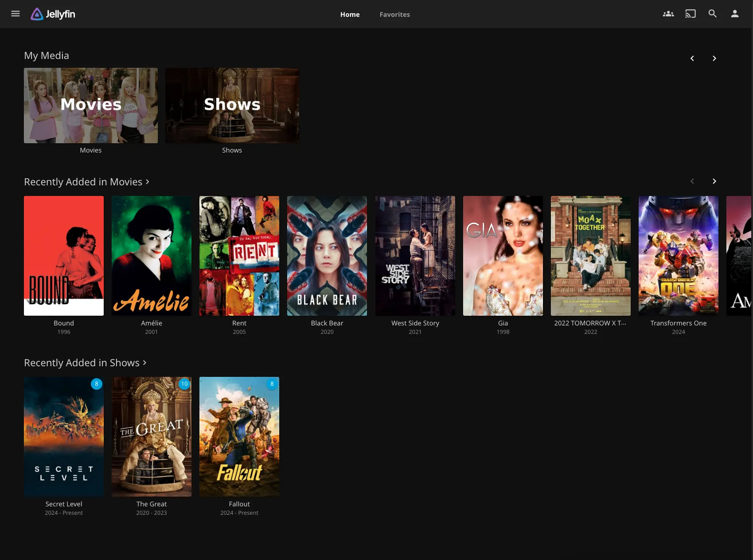The width and height of the screenshot is (753, 560).
Task: Click the 2022 TOMORROW X T... title
Action: coord(591,323)
